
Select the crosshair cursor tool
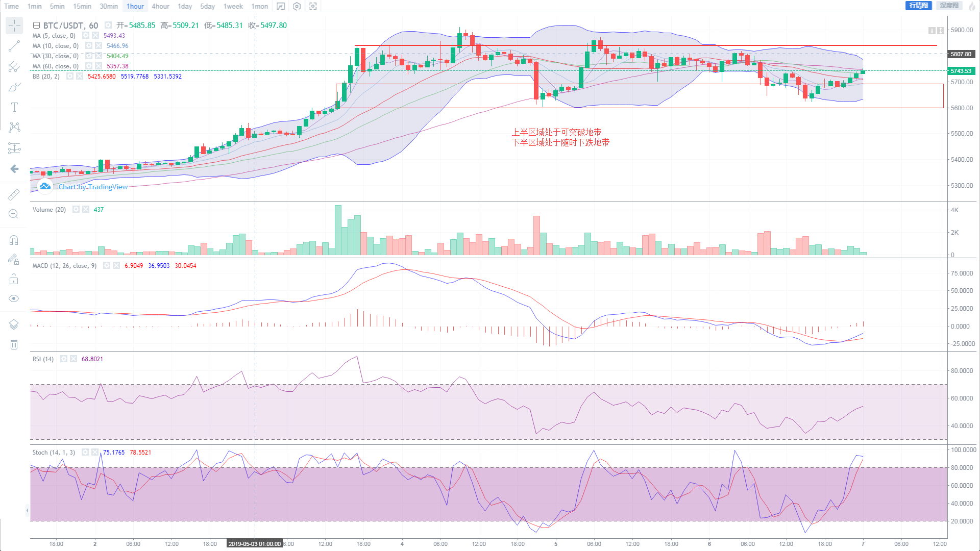14,26
